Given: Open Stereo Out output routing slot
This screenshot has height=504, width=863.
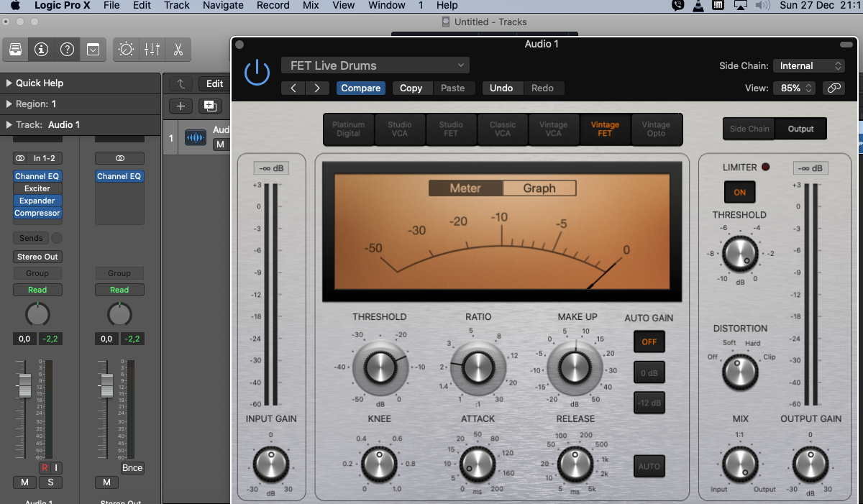Looking at the screenshot, I should [37, 257].
